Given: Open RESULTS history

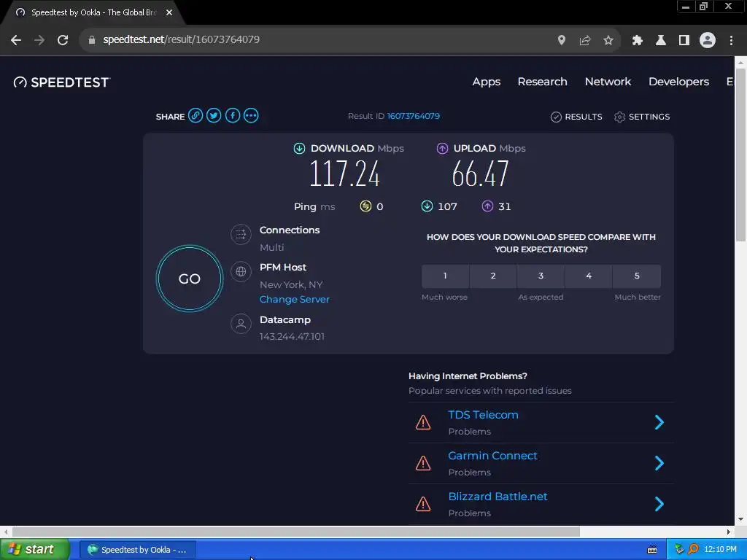Looking at the screenshot, I should (x=576, y=117).
